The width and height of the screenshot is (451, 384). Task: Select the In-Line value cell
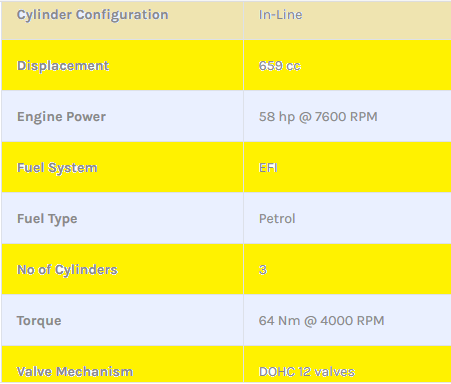pos(347,20)
